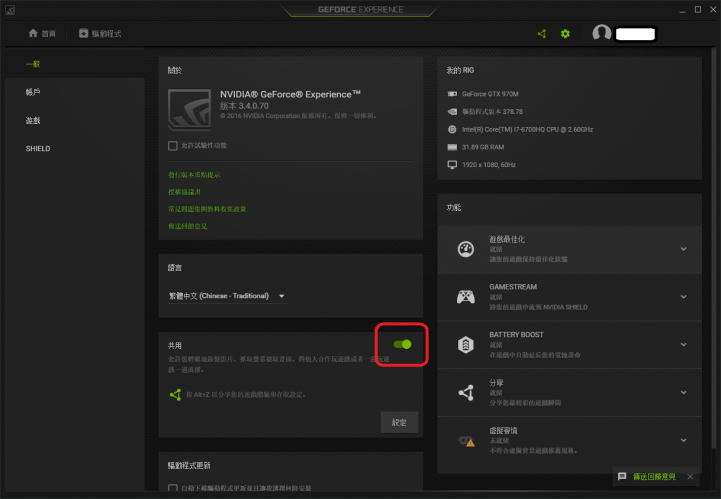
Task: Open the 驅動程式 drivers tab
Action: click(x=100, y=34)
